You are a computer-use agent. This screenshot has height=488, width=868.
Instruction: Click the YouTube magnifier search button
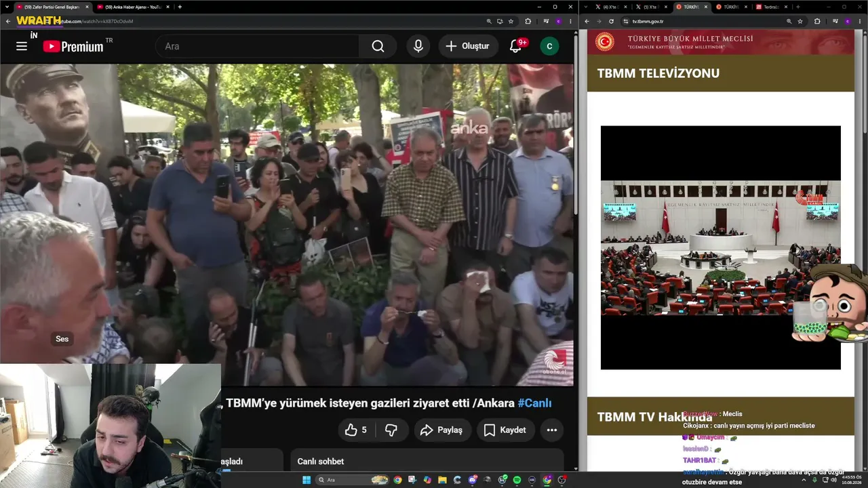378,46
